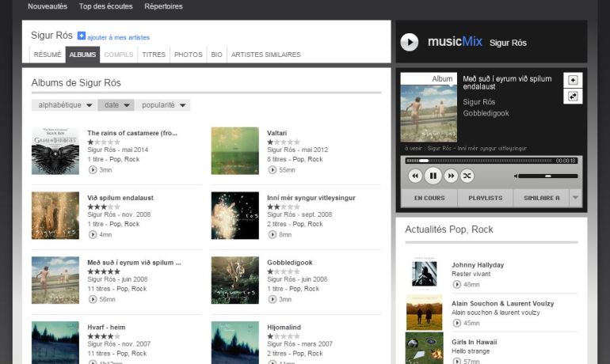Viewport: 610px width, 364px height.
Task: Click the plus icon beside current album
Action: click(573, 80)
